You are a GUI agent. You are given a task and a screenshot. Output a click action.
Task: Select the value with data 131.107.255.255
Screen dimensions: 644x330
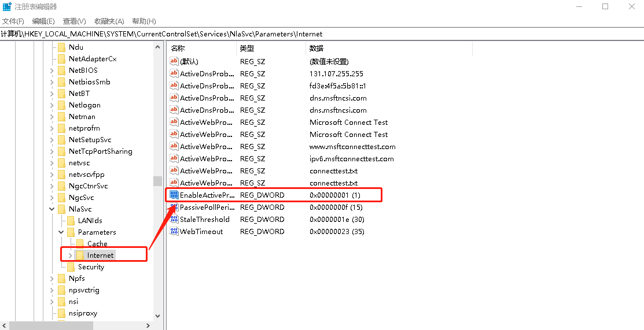point(336,74)
